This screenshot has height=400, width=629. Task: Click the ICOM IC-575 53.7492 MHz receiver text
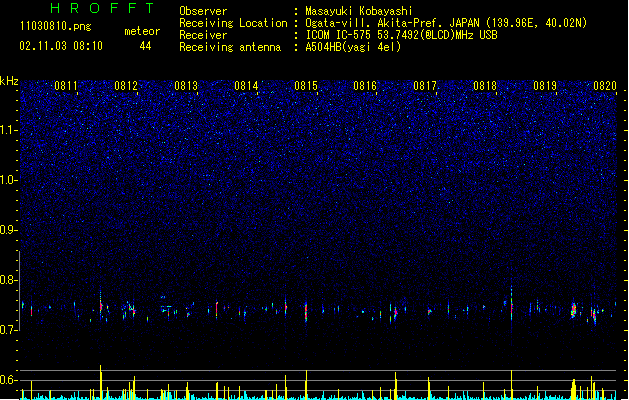point(402,35)
